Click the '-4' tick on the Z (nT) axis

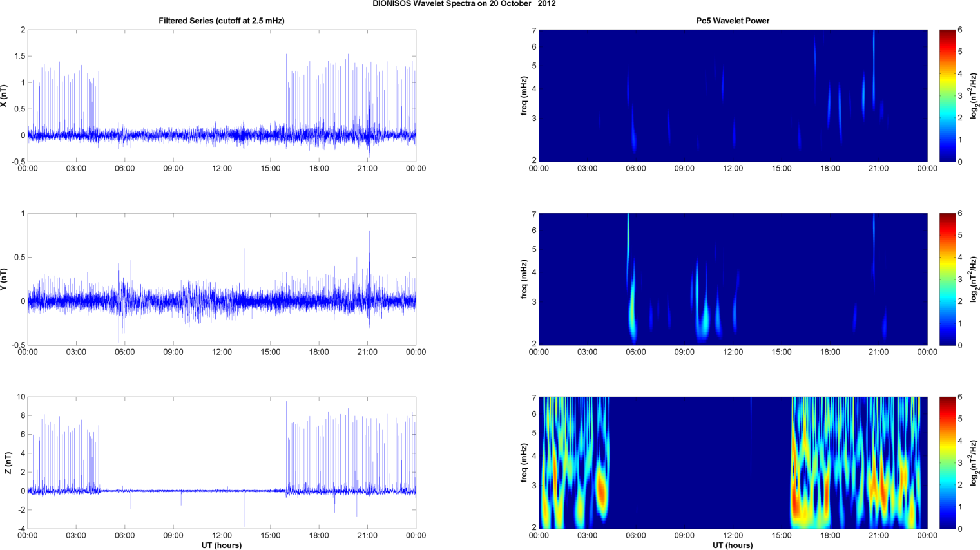pos(21,529)
